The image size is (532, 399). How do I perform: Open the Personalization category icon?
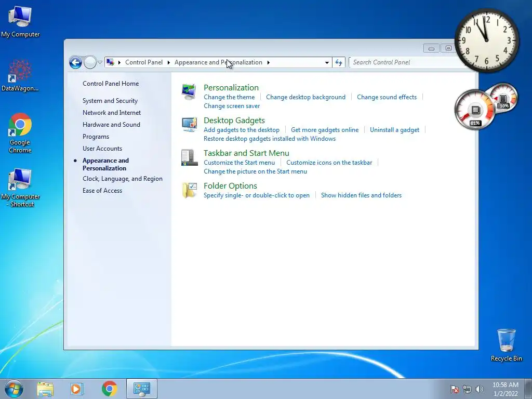189,91
